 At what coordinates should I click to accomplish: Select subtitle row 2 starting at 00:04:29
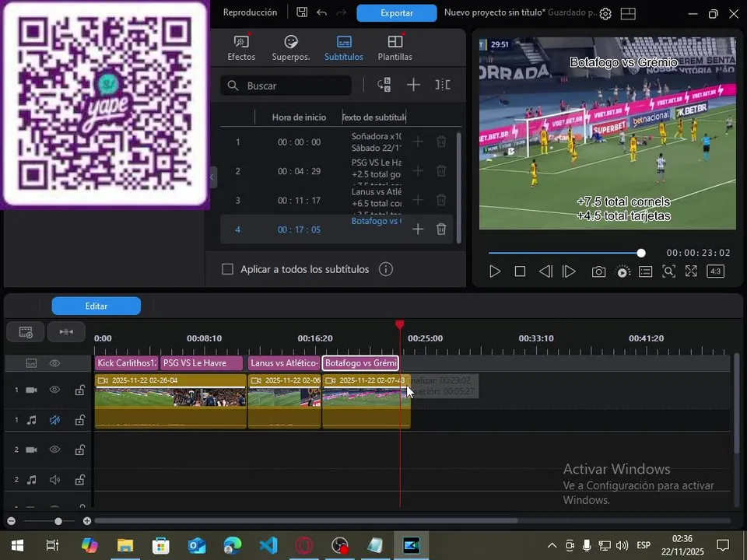(336, 171)
